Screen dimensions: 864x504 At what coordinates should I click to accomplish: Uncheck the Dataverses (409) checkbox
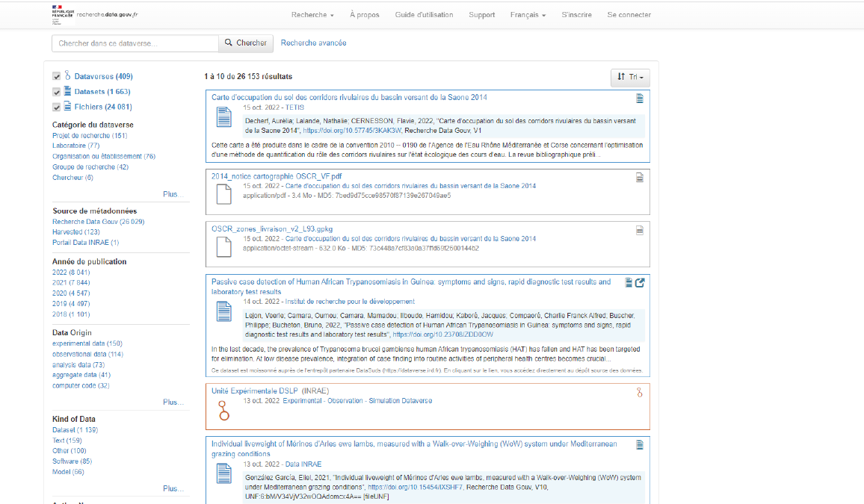click(x=57, y=76)
